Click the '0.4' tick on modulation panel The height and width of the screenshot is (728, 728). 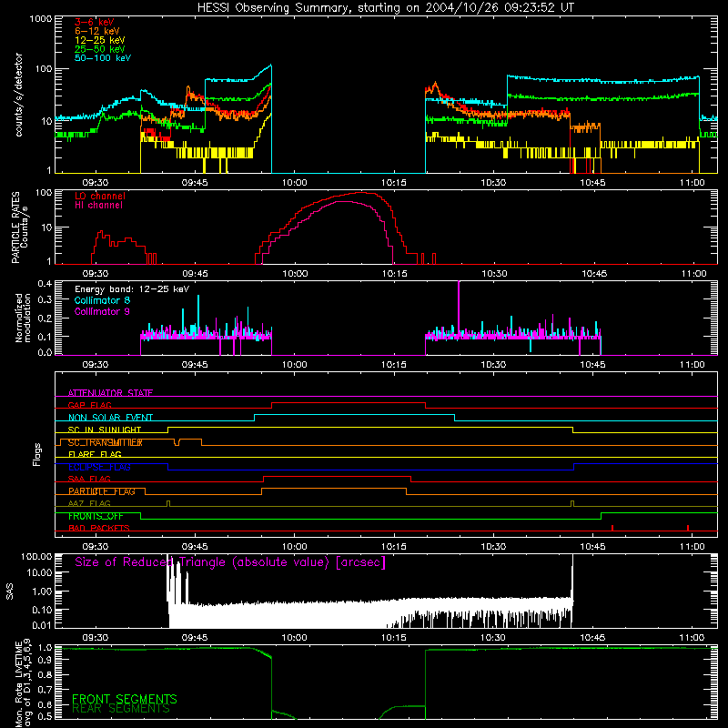45,283
